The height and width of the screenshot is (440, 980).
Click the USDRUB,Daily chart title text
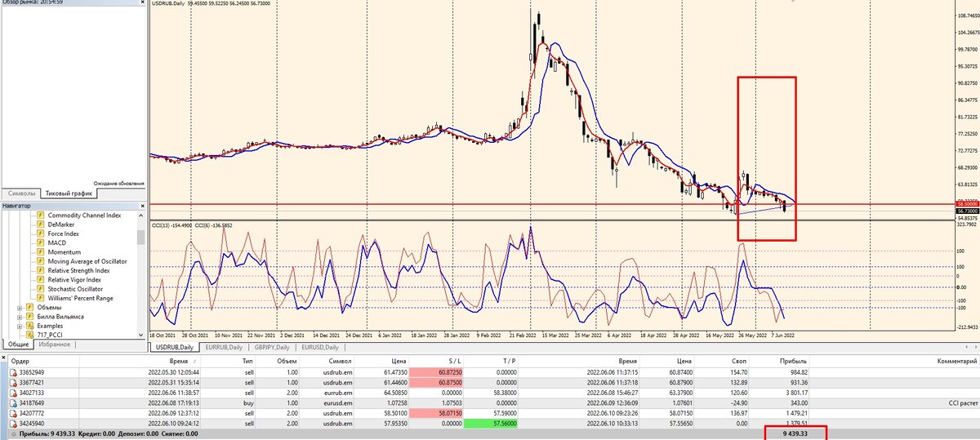coord(168,2)
